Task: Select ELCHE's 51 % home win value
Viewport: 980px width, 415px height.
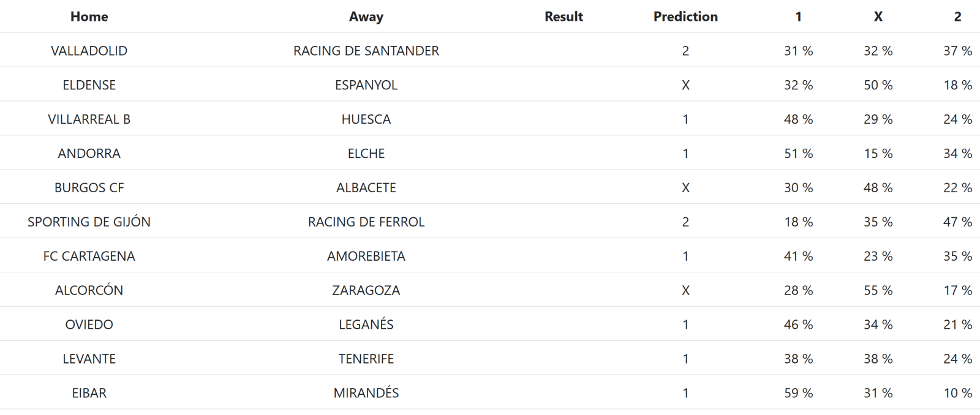Action: 798,154
